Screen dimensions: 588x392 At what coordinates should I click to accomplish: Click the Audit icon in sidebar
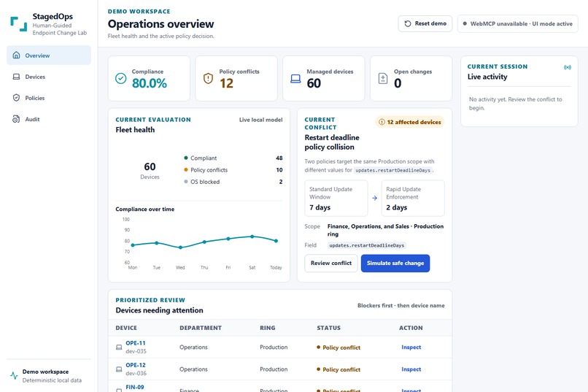click(16, 119)
